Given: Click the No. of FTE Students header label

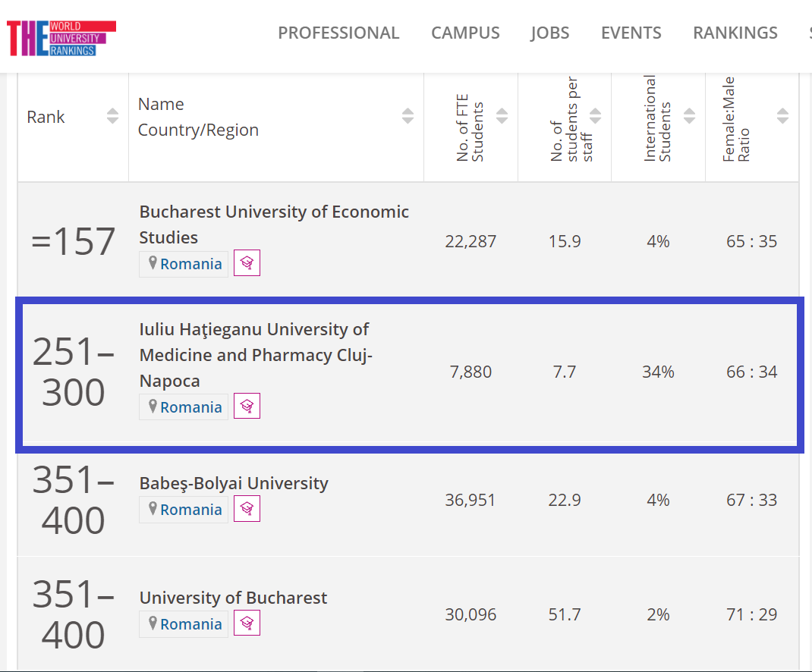Looking at the screenshot, I should click(x=470, y=128).
